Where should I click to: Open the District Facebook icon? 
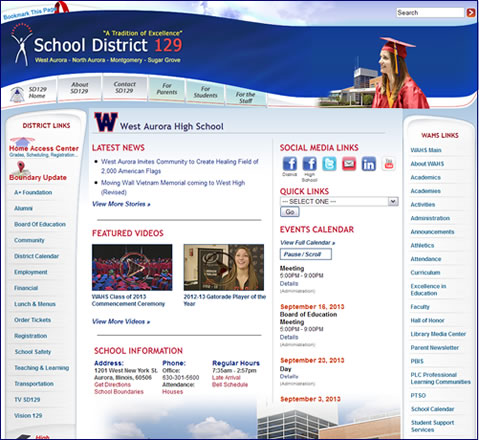(x=290, y=164)
